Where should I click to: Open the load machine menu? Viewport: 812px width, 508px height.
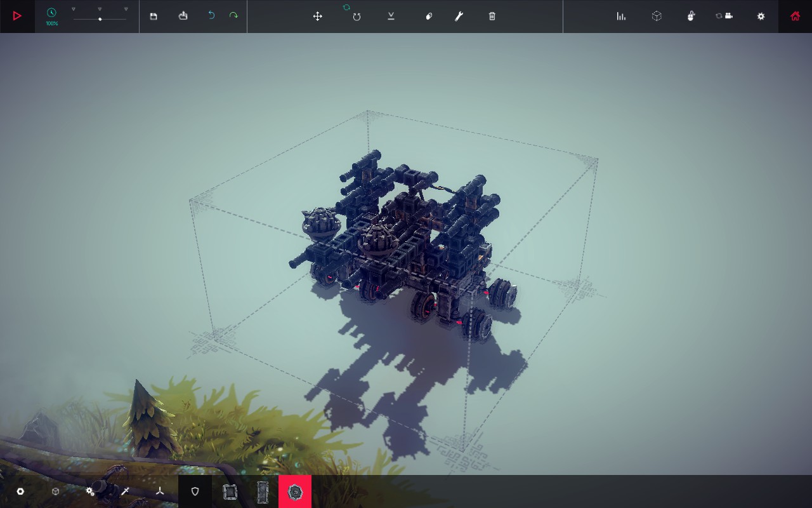click(x=183, y=16)
